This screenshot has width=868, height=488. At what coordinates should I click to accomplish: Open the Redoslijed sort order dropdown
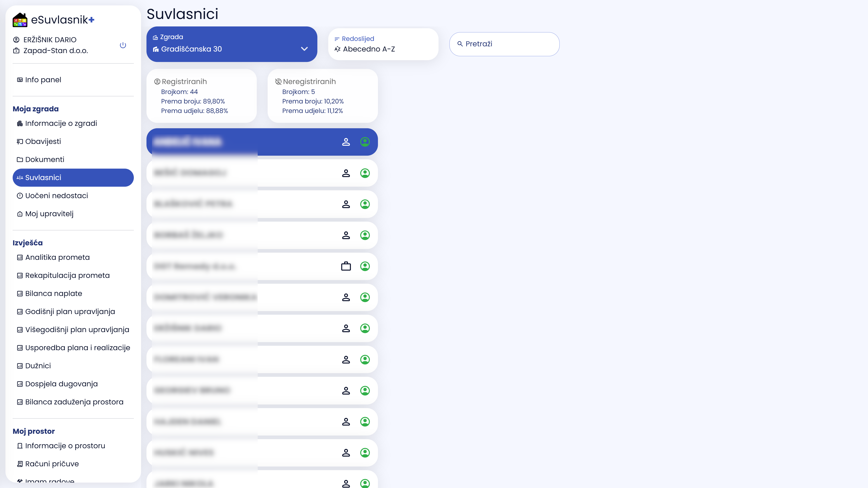tap(383, 44)
